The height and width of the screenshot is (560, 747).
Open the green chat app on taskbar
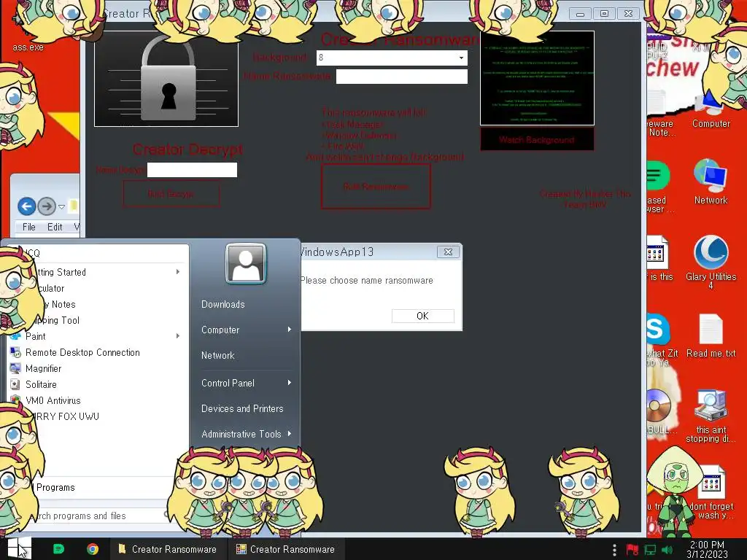[58, 549]
